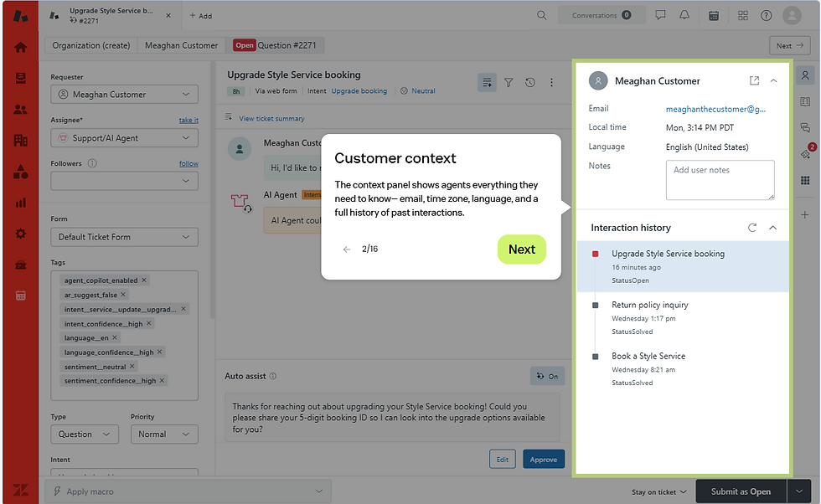
Task: Open side conversations icon in right rail
Action: point(805,127)
